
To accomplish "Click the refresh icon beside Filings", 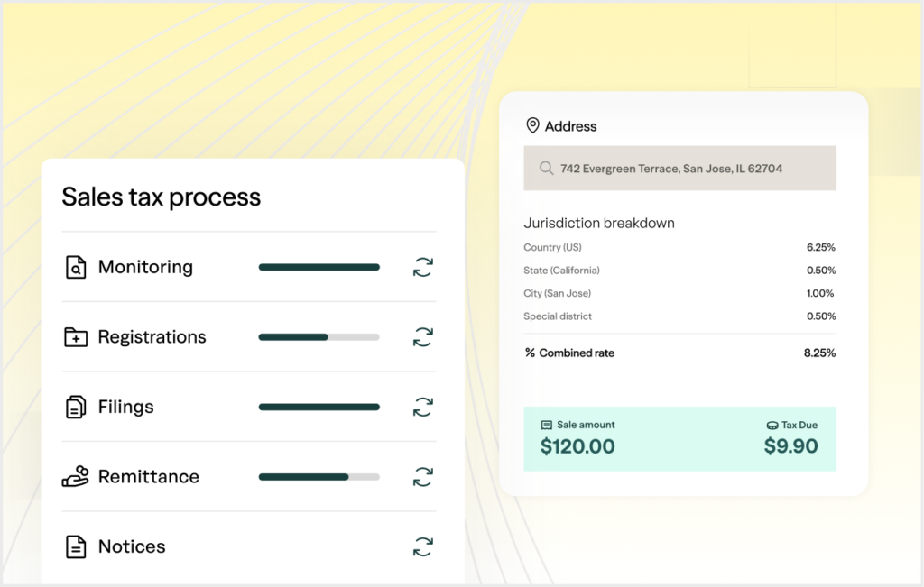I will pos(422,408).
